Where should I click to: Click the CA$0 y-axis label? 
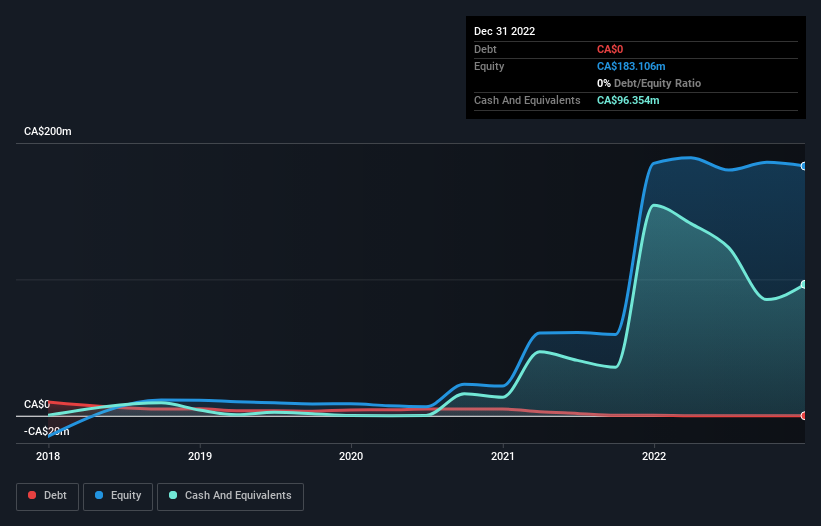pos(37,405)
